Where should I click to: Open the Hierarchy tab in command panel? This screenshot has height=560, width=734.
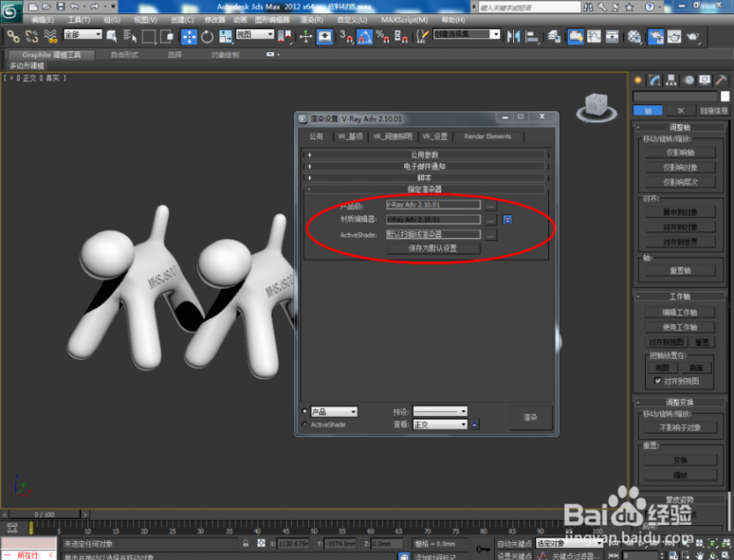pyautogui.click(x=671, y=80)
